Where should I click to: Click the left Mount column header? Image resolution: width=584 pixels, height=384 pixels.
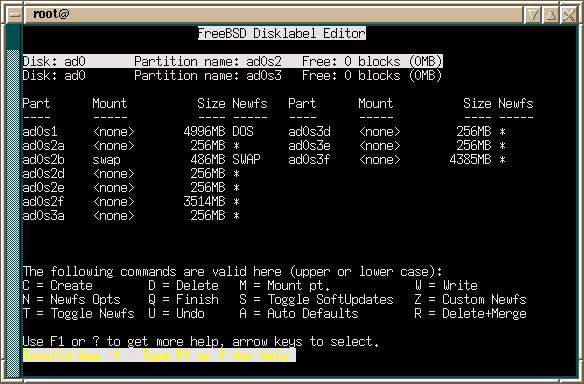coord(110,103)
